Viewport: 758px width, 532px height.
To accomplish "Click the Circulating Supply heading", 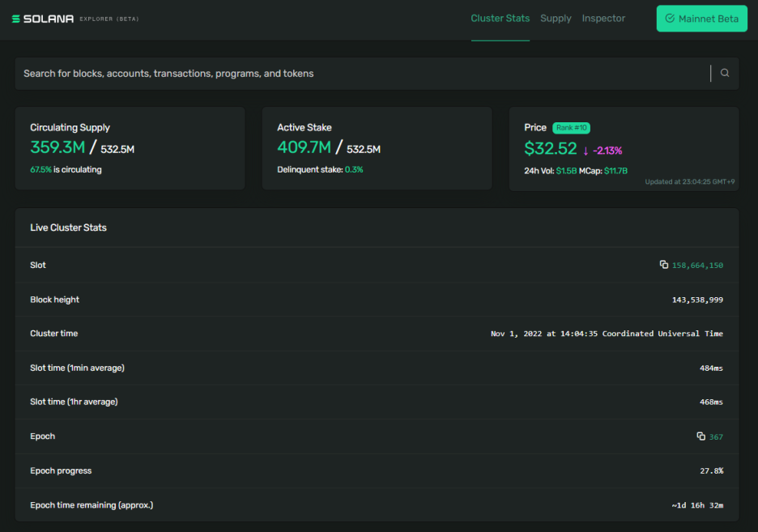I will [70, 128].
